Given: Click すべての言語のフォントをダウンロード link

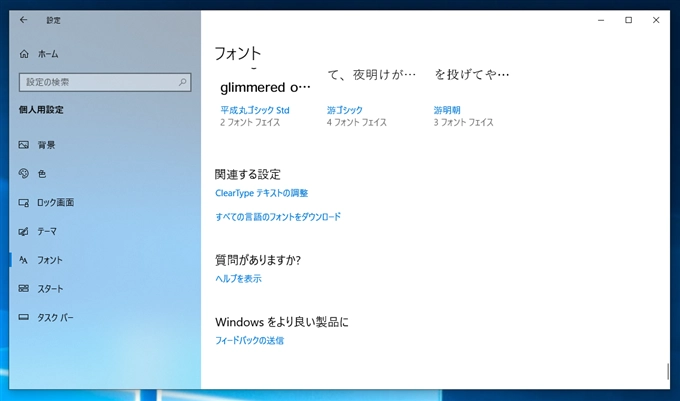Looking at the screenshot, I should [278, 216].
